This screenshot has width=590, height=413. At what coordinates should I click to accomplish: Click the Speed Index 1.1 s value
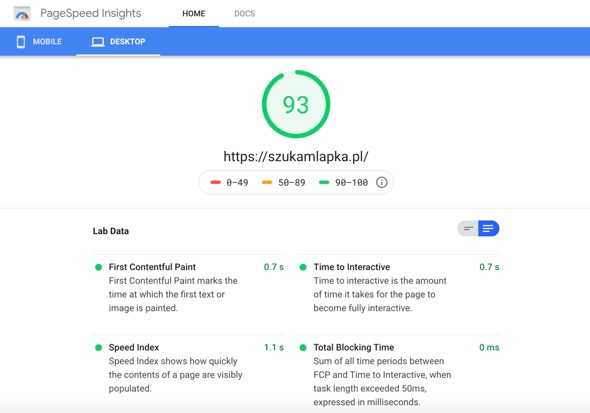coord(274,347)
